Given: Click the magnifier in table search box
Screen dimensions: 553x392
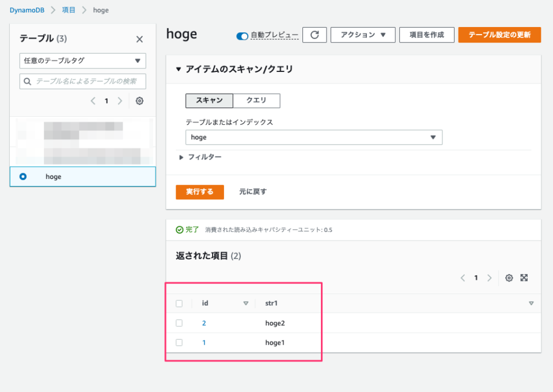Looking at the screenshot, I should click(28, 81).
